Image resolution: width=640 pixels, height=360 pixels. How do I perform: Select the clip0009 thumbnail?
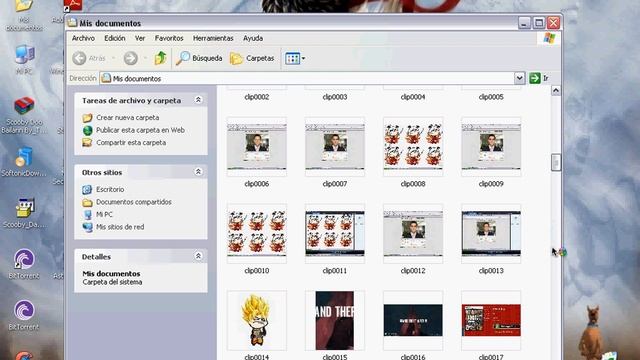(491, 147)
